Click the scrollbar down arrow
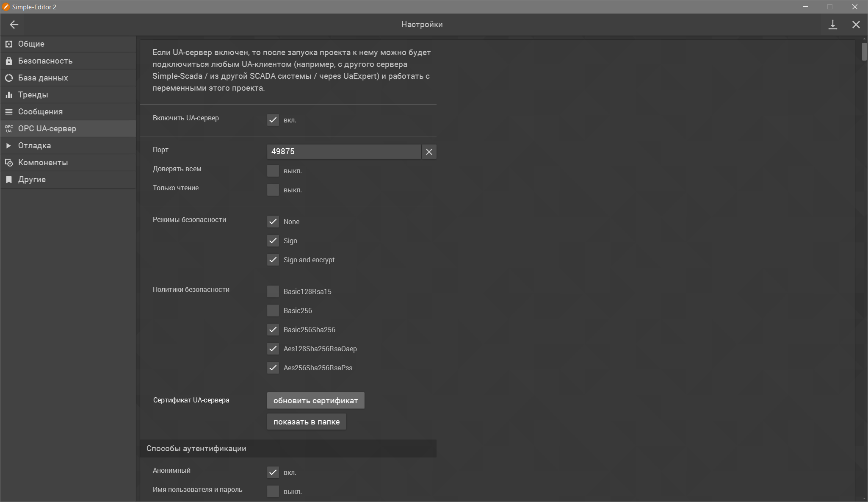This screenshot has height=502, width=868. tap(864, 499)
